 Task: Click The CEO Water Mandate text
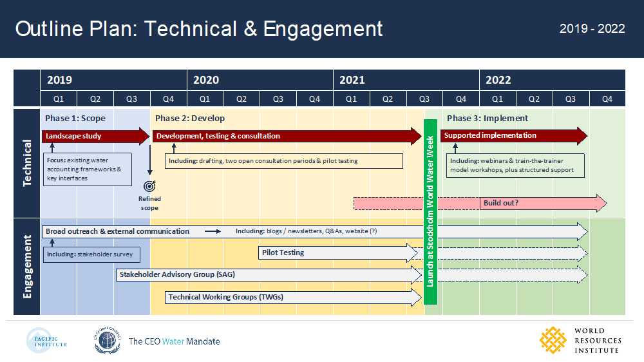(174, 341)
